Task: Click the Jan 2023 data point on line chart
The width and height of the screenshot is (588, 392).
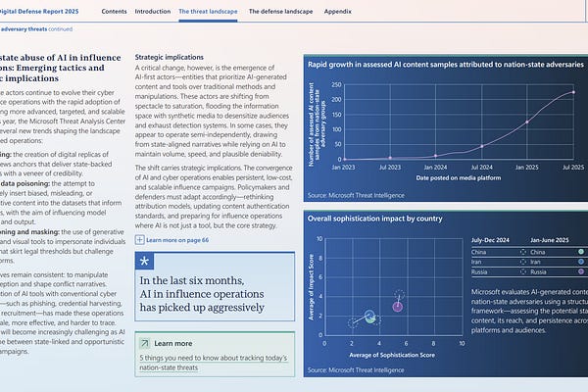Action: tap(345, 159)
